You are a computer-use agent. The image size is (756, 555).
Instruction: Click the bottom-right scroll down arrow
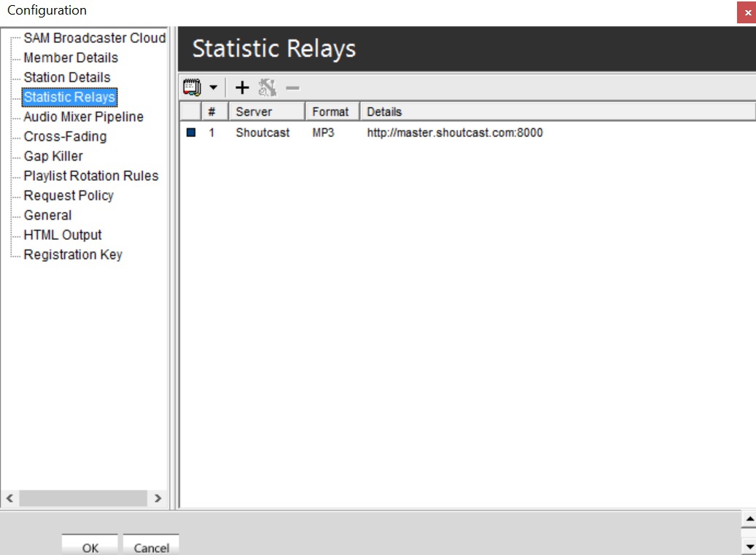click(x=749, y=547)
